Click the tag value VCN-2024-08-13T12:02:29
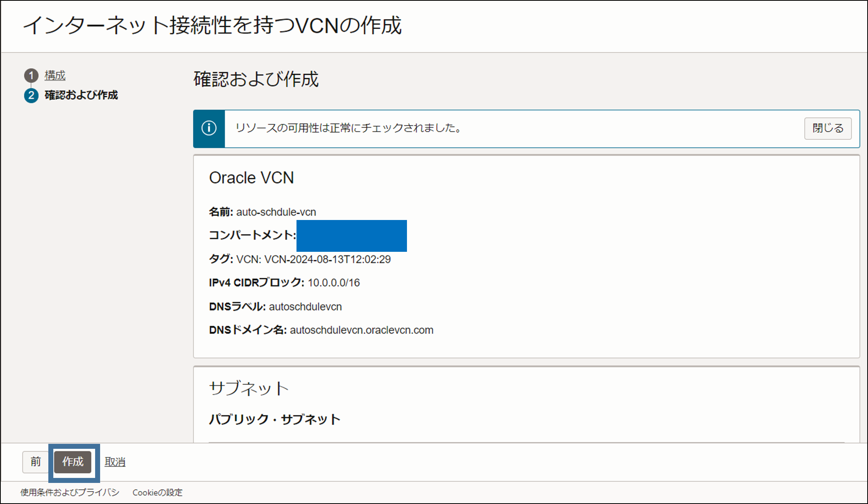The height and width of the screenshot is (504, 868). pyautogui.click(x=327, y=259)
